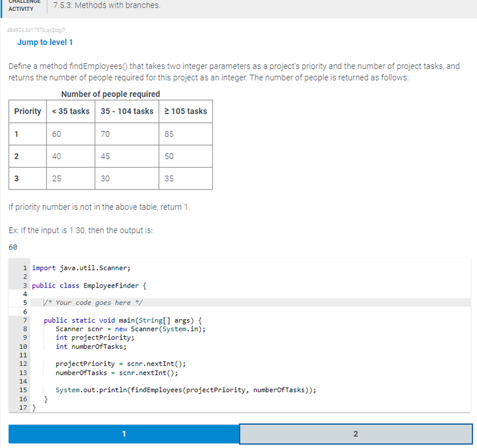Click table cell with value 45
This screenshot has width=477, height=448.
click(x=127, y=156)
